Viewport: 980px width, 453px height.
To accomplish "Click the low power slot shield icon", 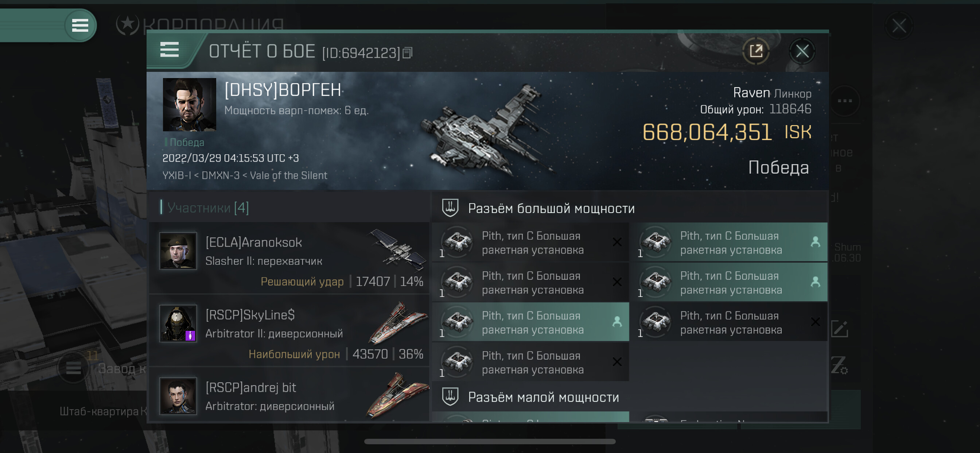I will click(450, 397).
